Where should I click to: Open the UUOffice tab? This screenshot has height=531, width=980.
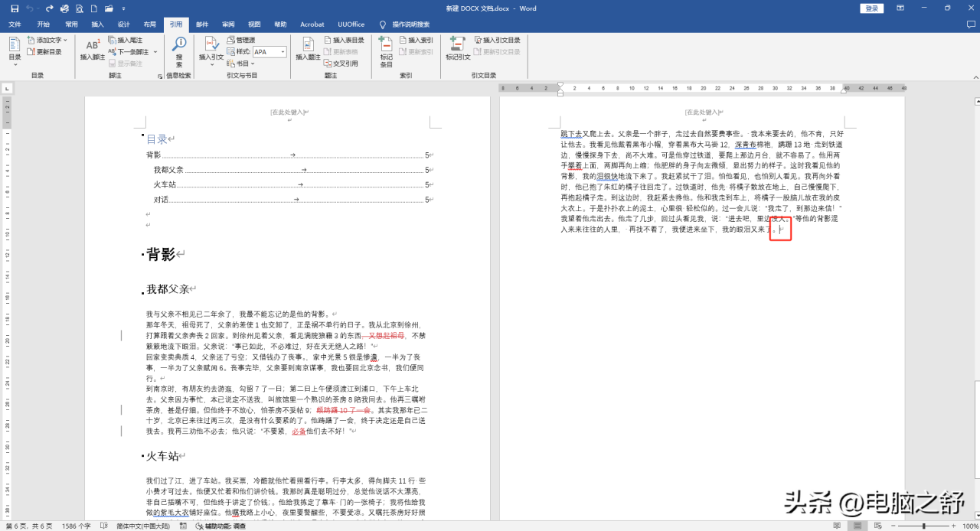(x=351, y=24)
